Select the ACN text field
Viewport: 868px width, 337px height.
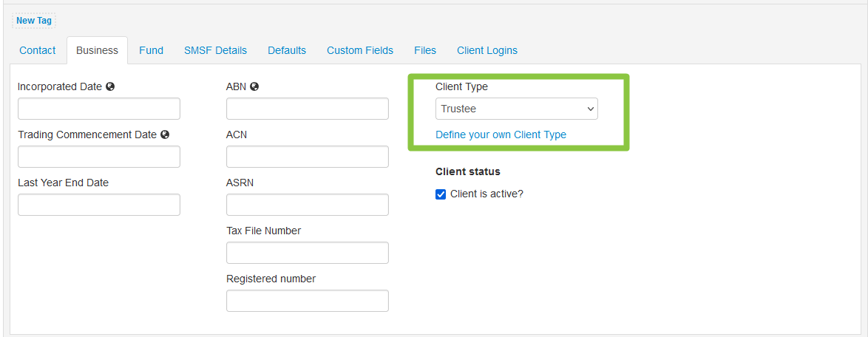[x=308, y=157]
